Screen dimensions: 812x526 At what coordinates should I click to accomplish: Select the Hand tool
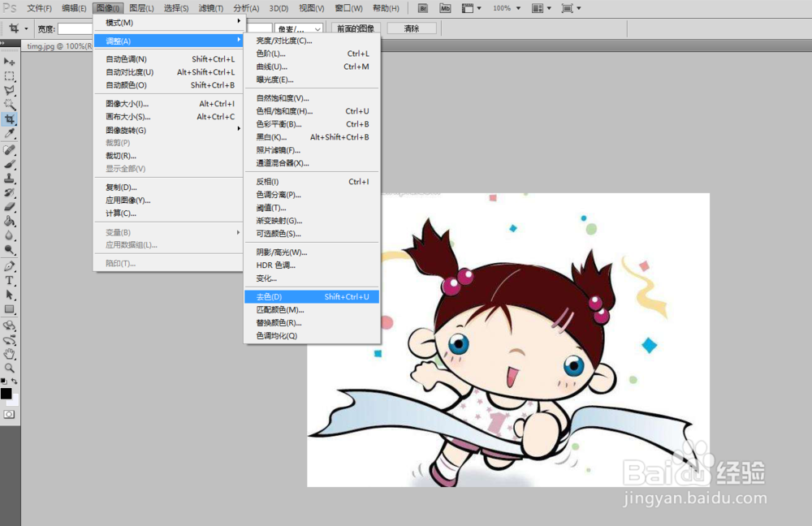coord(9,354)
